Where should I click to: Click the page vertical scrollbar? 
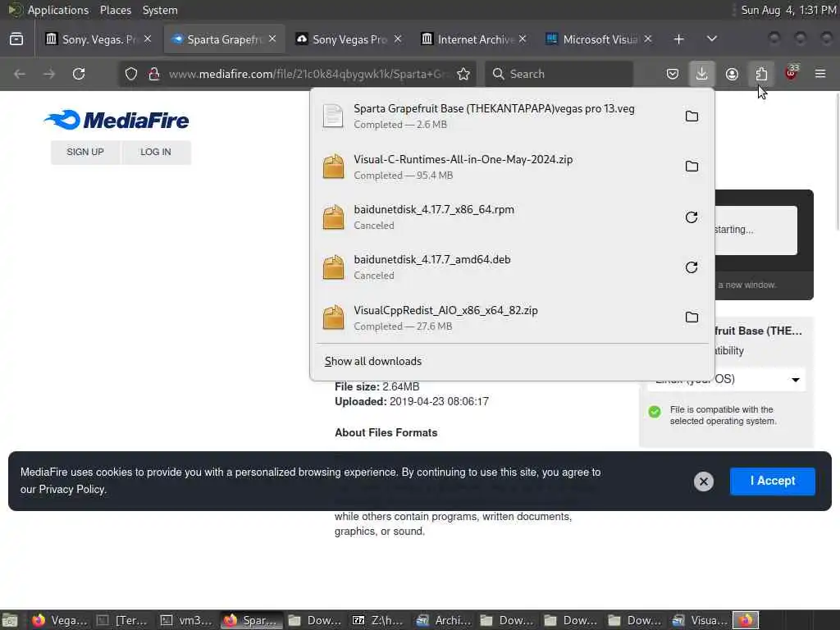[x=836, y=161]
